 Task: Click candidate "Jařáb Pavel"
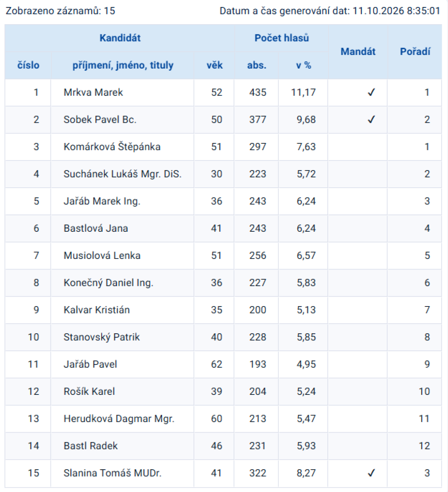(90, 364)
